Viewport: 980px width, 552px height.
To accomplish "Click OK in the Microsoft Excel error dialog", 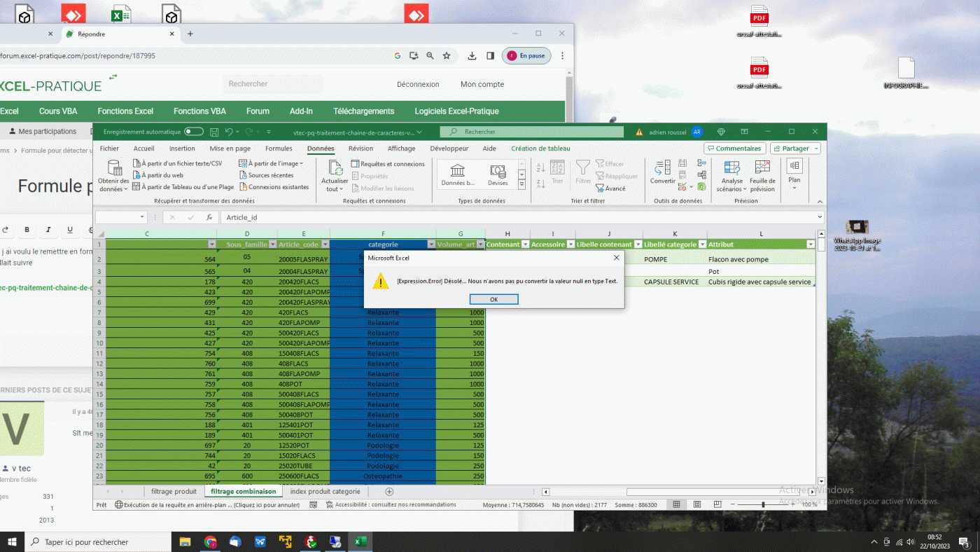I will 493,299.
